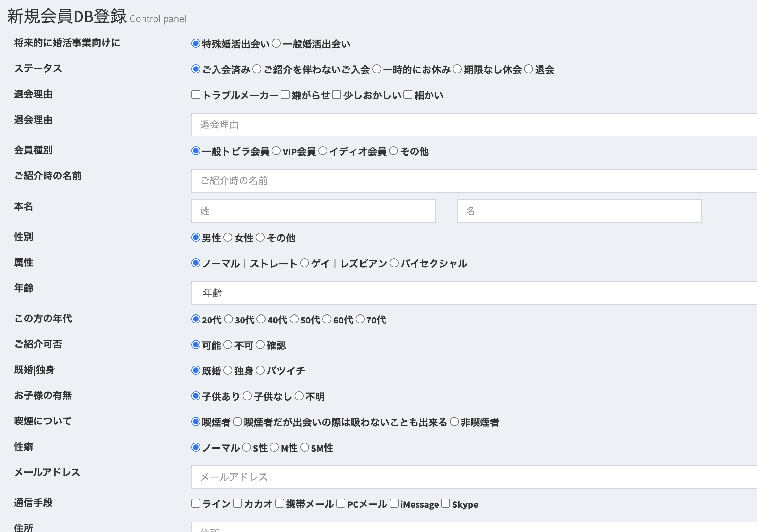Screen dimensions: 757x532
Task: Focus the 退会理由 text field
Action: click(474, 125)
